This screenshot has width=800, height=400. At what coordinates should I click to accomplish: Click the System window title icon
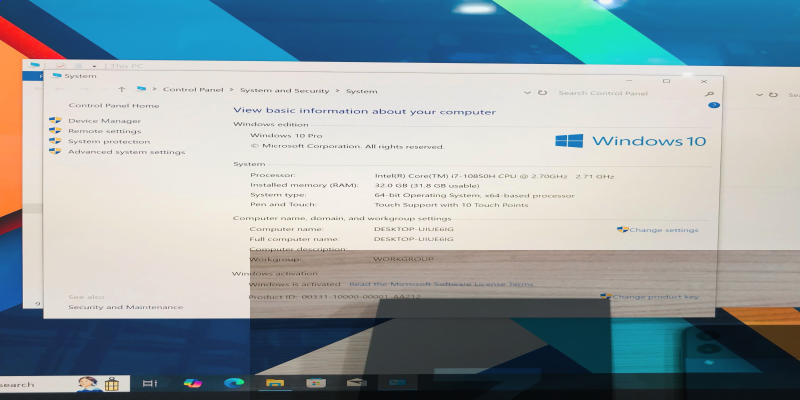coord(57,76)
